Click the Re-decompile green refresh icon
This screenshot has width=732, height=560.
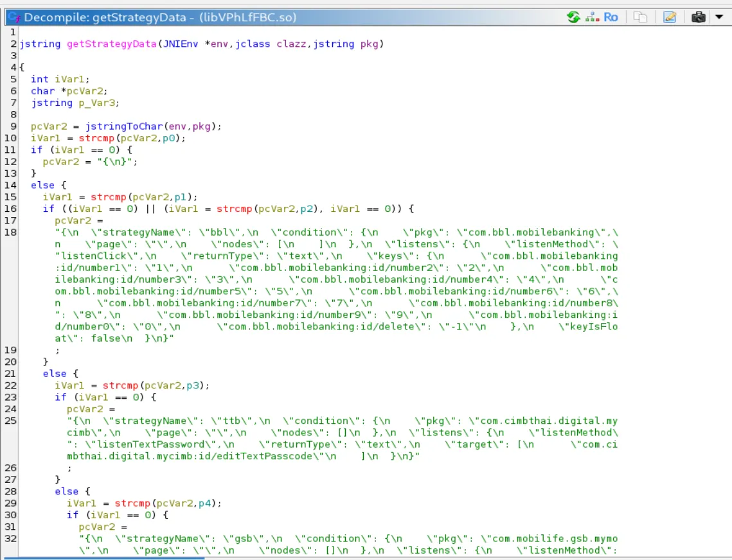click(x=573, y=17)
